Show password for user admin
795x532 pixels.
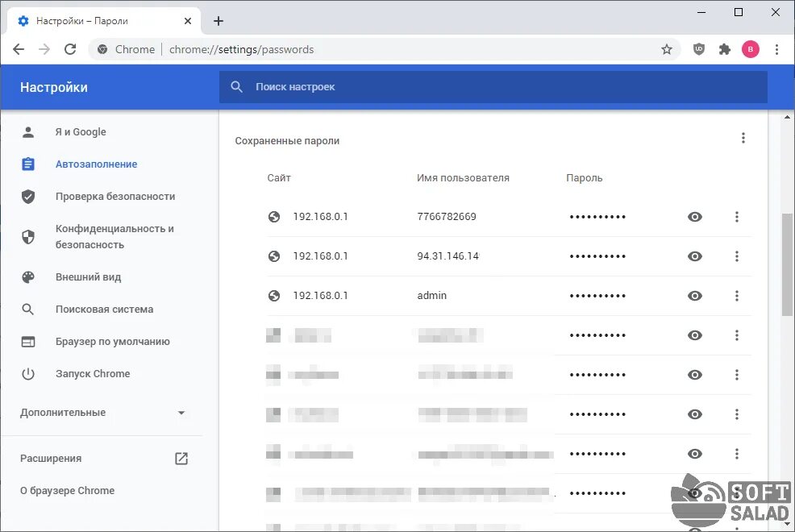(694, 296)
